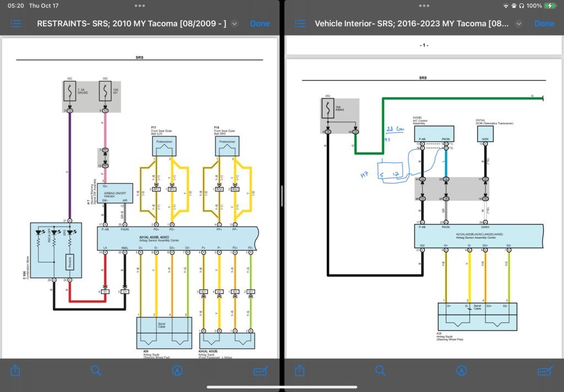This screenshot has width=564, height=392.
Task: Open the annotation form tool in left pane
Action: pos(261,371)
